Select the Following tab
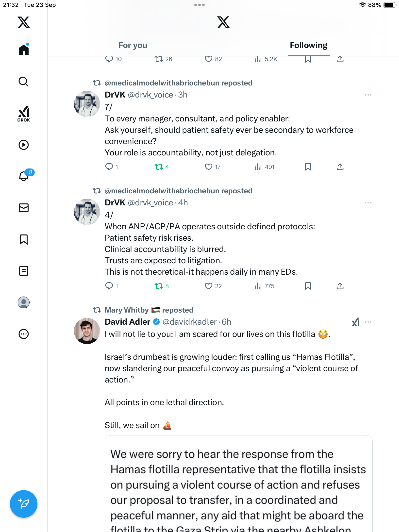This screenshot has width=399, height=532. point(308,45)
